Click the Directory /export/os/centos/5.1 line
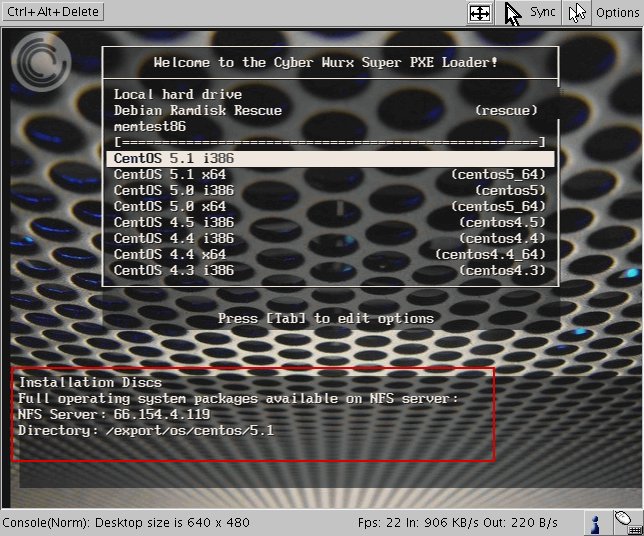This screenshot has height=536, width=644. (146, 430)
